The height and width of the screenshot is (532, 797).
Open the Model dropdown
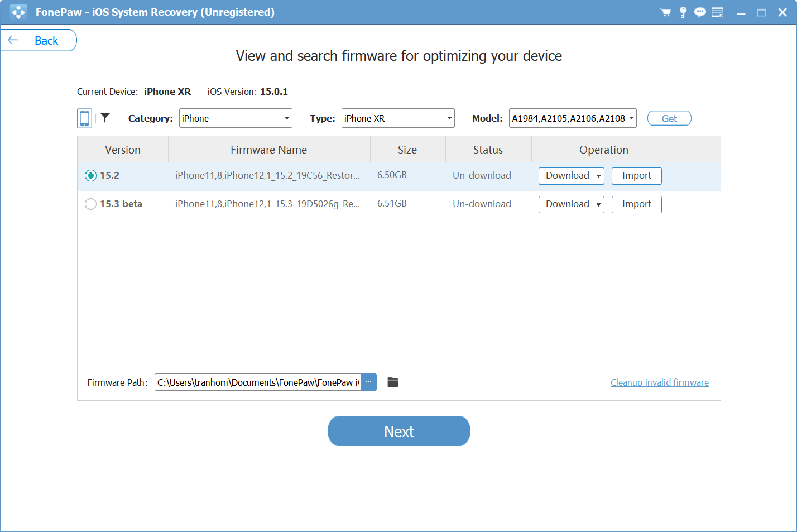(573, 118)
